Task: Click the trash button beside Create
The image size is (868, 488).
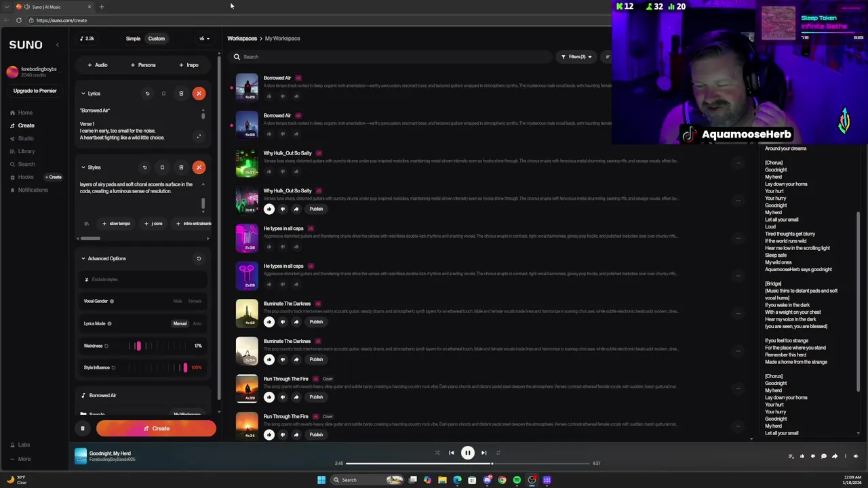Action: click(x=83, y=428)
